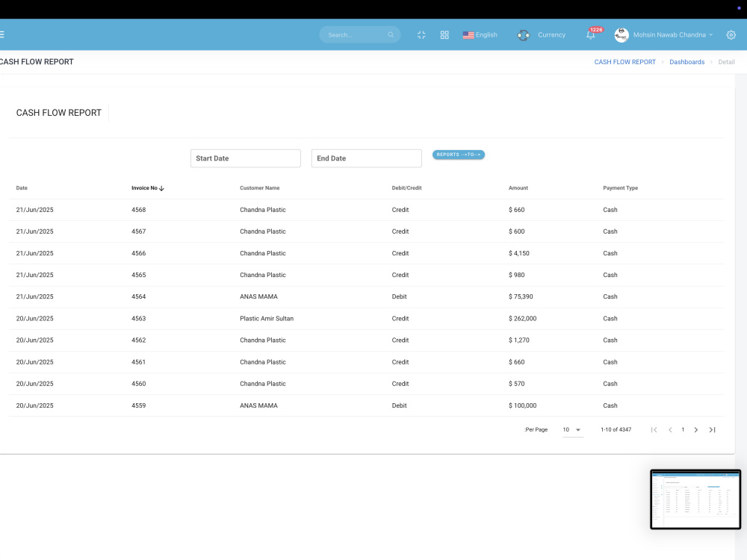747x560 pixels.
Task: Click Debit in invoice 4559 row
Action: pos(399,405)
